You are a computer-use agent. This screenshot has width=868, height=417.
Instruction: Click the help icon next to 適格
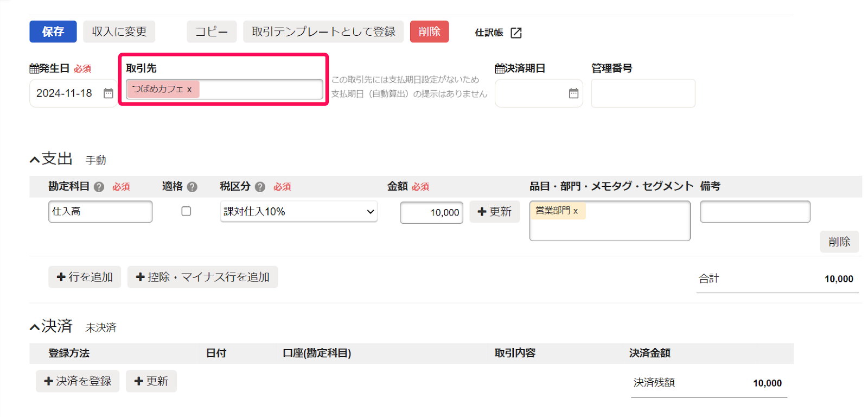pos(192,187)
